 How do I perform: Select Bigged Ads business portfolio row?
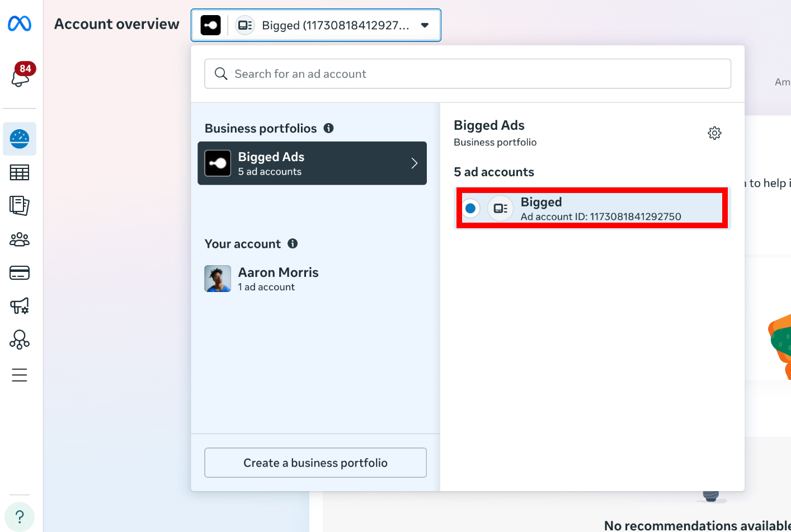(x=312, y=163)
